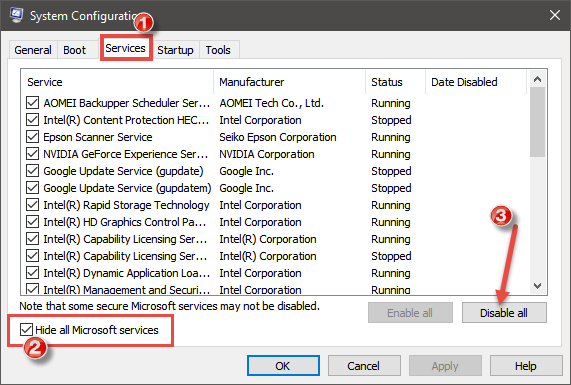The height and width of the screenshot is (385, 571).
Task: Select the Intel(R) Management and Security row
Action: point(275,290)
